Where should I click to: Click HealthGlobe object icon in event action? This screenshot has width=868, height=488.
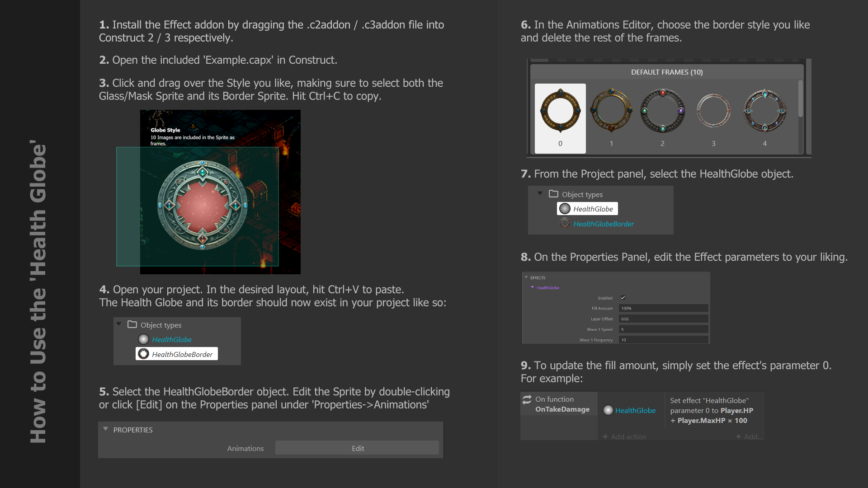[x=608, y=410]
